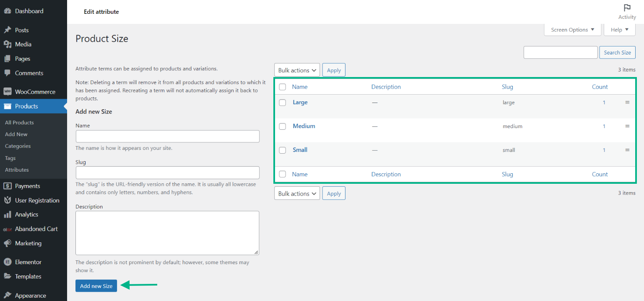The height and width of the screenshot is (301, 644).
Task: Launch Elementor from its sidebar icon
Action: pos(8,262)
